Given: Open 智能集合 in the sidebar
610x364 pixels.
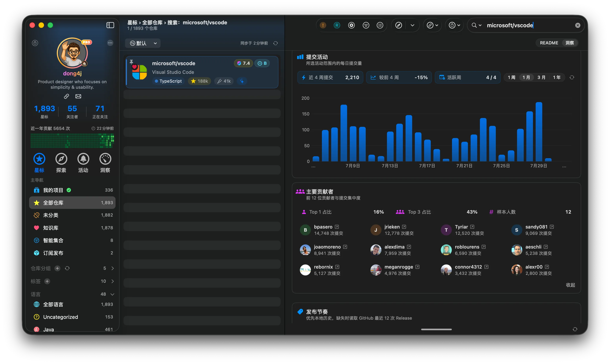Looking at the screenshot, I should point(72,240).
